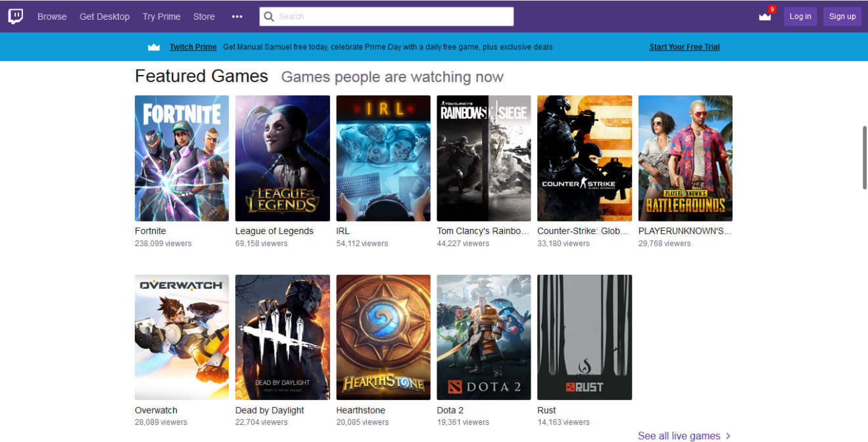868x442 pixels.
Task: Click Games people are watching now subtitle
Action: point(393,77)
